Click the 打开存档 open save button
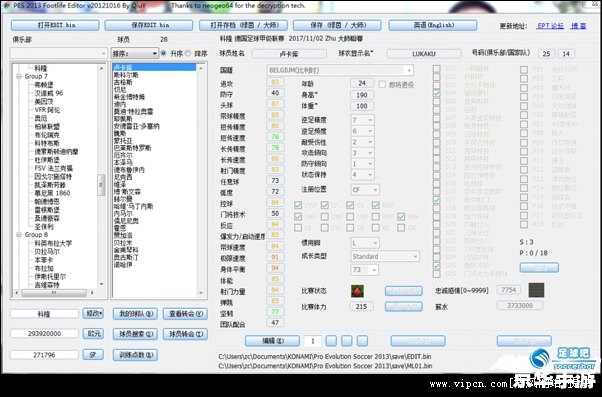The height and width of the screenshot is (397, 602). (x=243, y=25)
